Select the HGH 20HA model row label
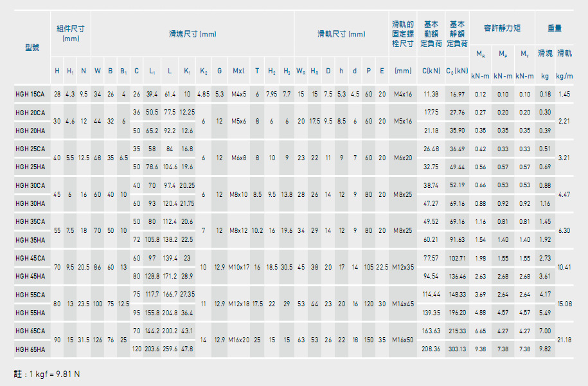The image size is (588, 386). pyautogui.click(x=30, y=131)
